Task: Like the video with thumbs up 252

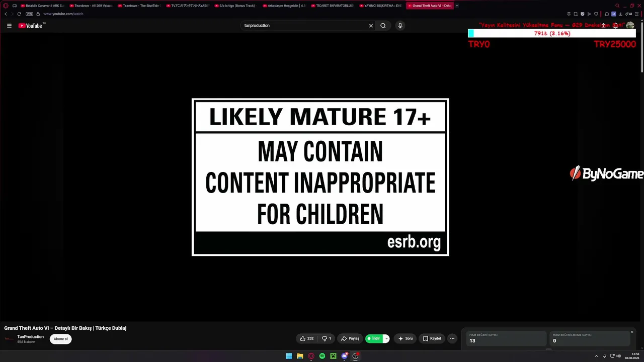Action: coord(307,339)
